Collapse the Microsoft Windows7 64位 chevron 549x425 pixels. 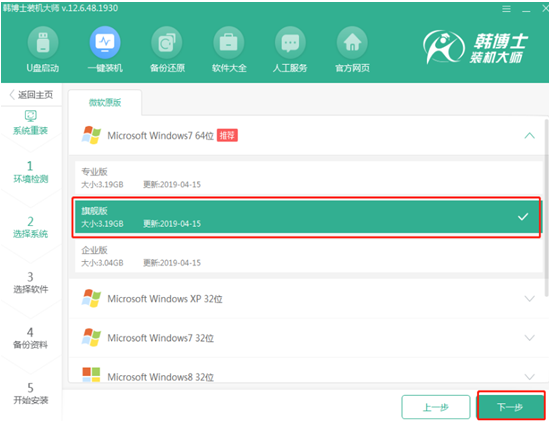(529, 135)
